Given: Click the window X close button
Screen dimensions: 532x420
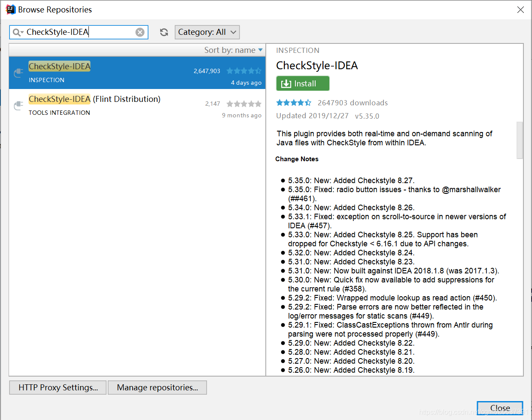Looking at the screenshot, I should [520, 9].
